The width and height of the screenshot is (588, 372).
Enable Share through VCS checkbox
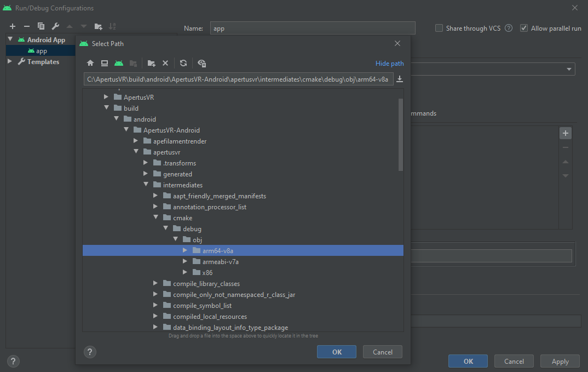pyautogui.click(x=439, y=28)
